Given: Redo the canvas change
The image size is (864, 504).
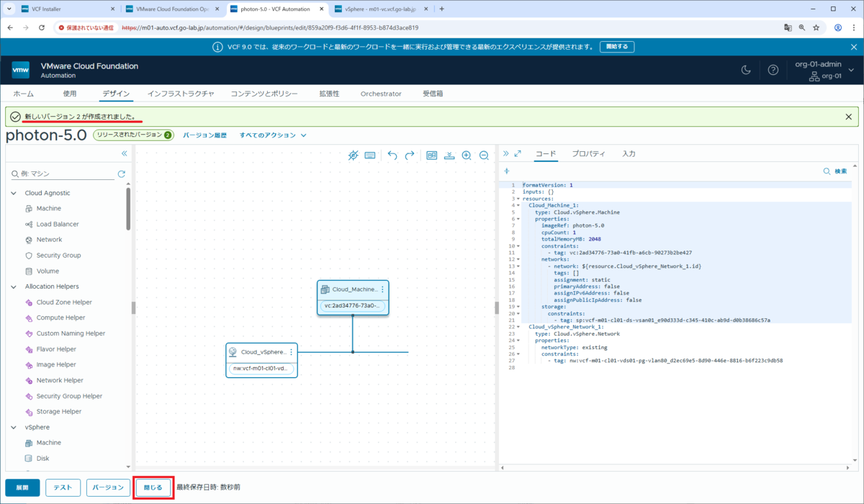Looking at the screenshot, I should tap(410, 155).
